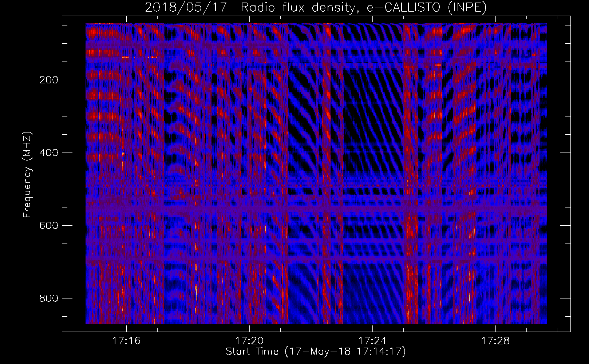The image size is (589, 364).
Task: Click the 'Start Time (17-May-18 17:14:17)' label
Action: pyautogui.click(x=316, y=352)
